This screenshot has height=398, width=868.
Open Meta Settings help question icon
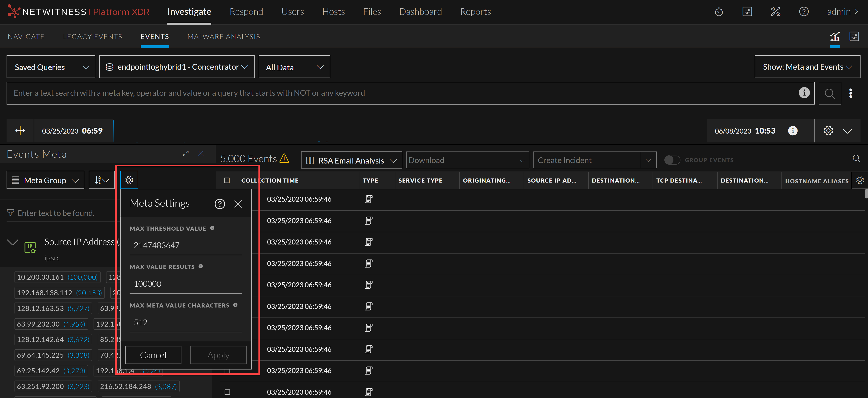220,204
